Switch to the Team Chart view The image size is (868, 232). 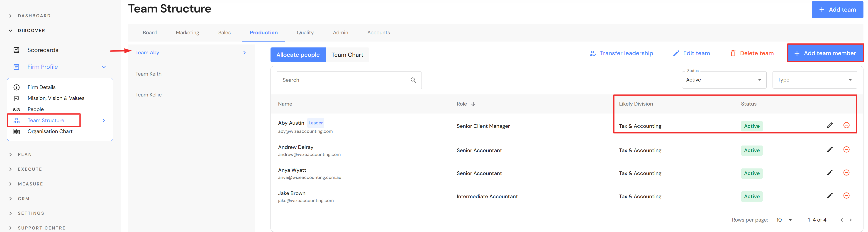click(347, 55)
